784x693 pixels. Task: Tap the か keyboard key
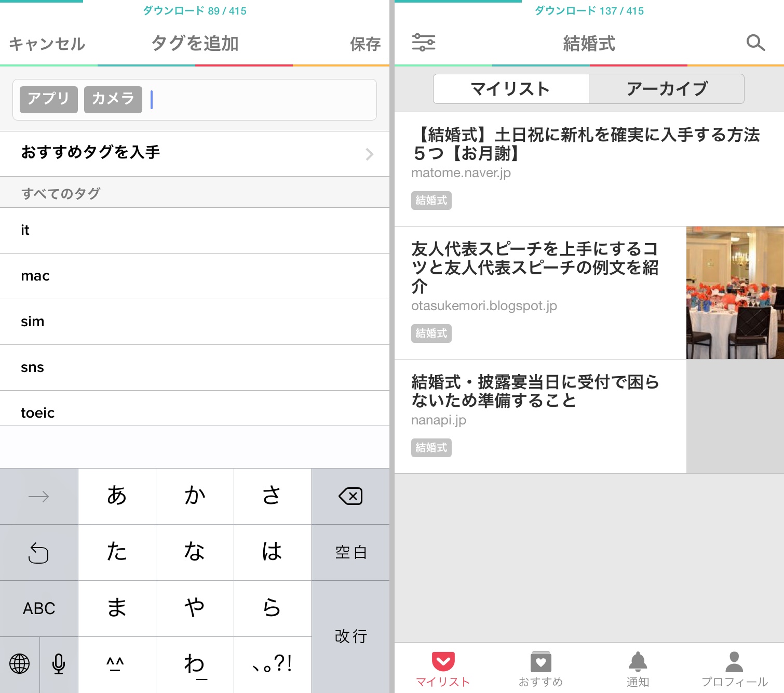tap(195, 496)
